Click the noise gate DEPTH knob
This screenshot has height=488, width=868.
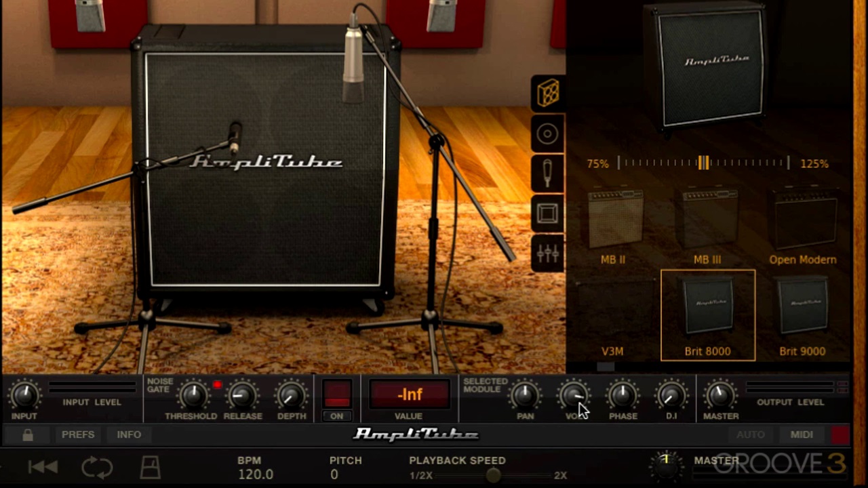[291, 396]
